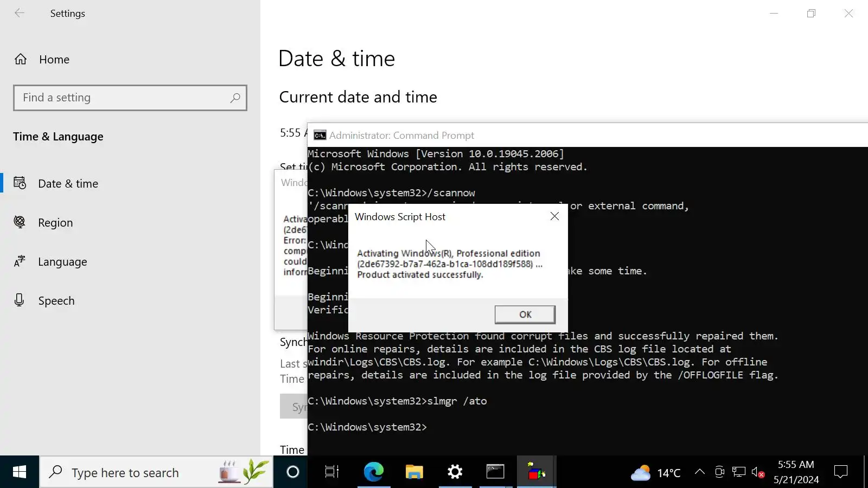Click Windows Resource Protection result line
Screen dimensions: 868x488
tap(543, 336)
